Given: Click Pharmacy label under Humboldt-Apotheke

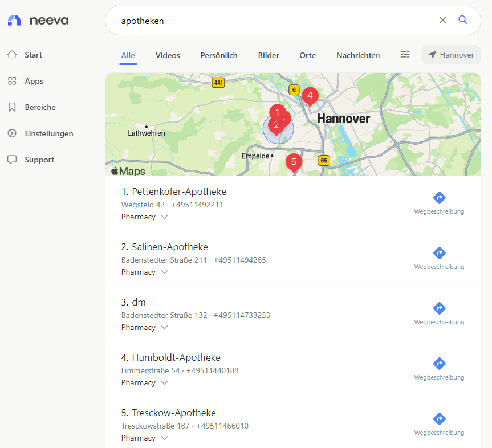Looking at the screenshot, I should (139, 382).
